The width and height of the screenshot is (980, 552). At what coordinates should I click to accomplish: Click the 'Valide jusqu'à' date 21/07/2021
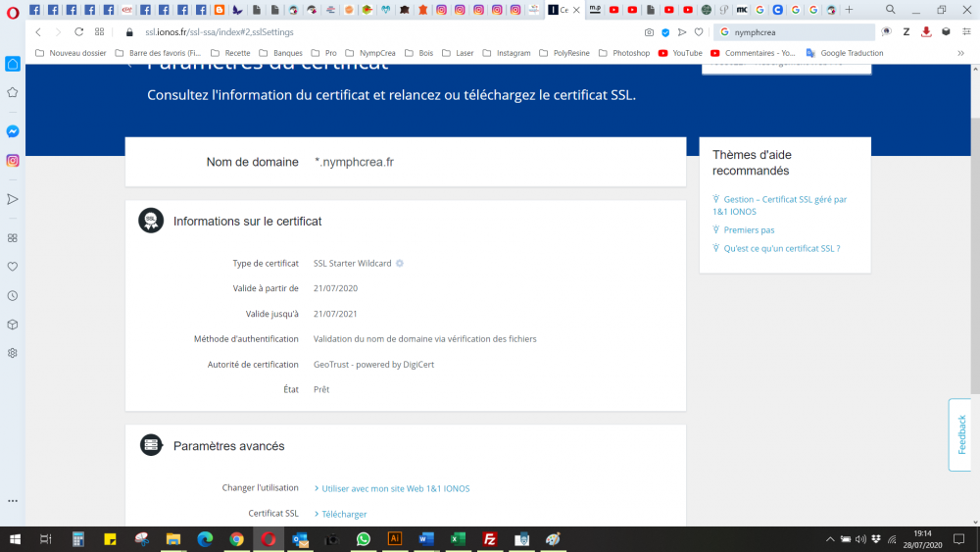click(335, 314)
